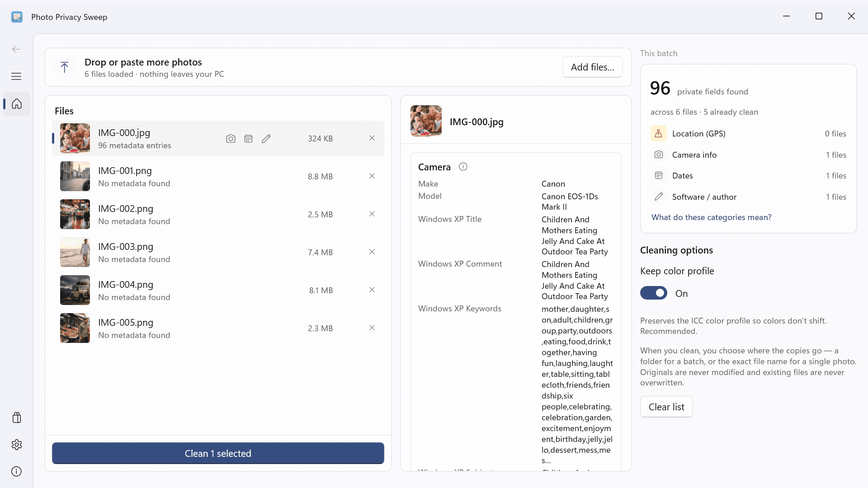The width and height of the screenshot is (868, 488).
Task: Open the clipboard icon above Settings
Action: [17, 418]
